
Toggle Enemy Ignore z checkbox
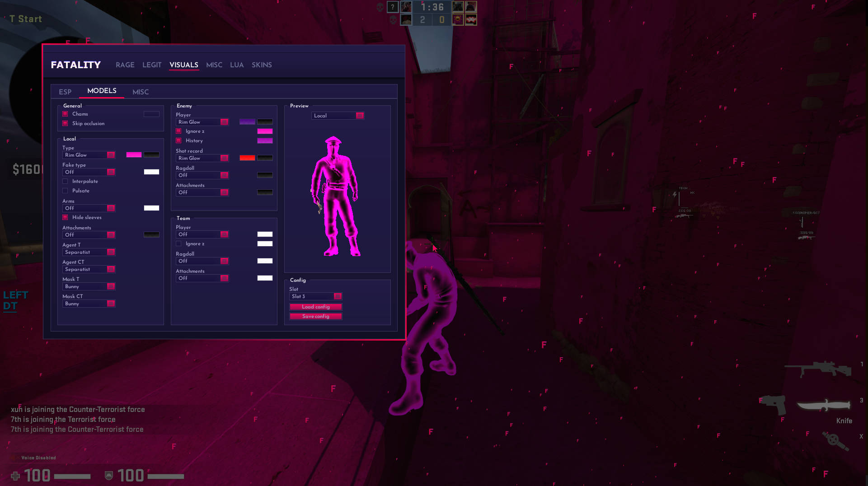point(178,131)
